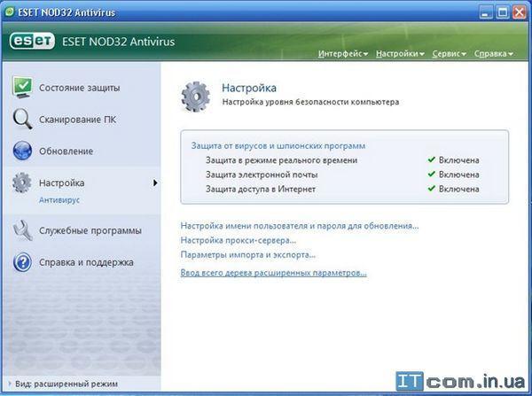Toggle email protection Включена status
Image resolution: width=532 pixels, height=396 pixels.
click(453, 175)
